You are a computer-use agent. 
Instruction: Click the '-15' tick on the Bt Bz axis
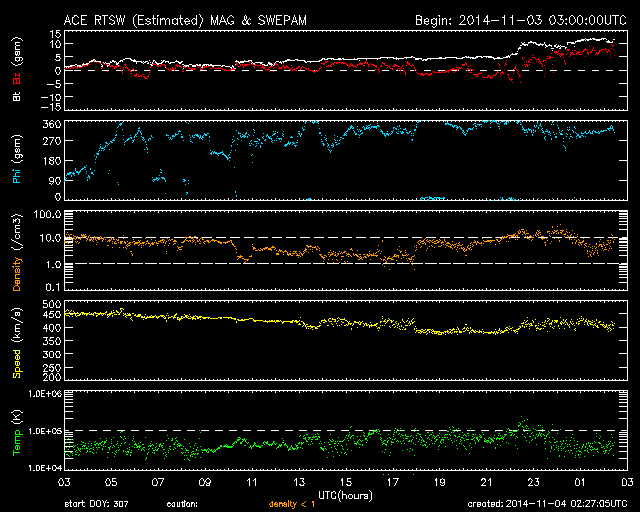point(51,107)
